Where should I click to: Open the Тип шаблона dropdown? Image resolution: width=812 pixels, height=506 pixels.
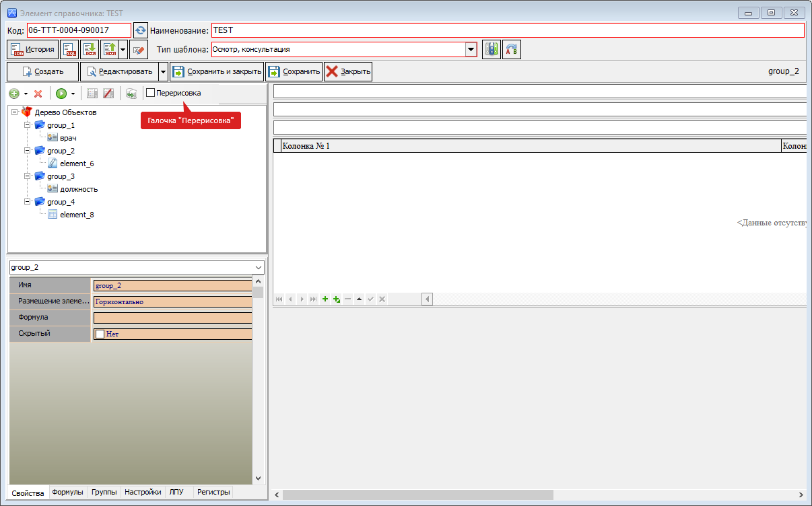tap(471, 49)
